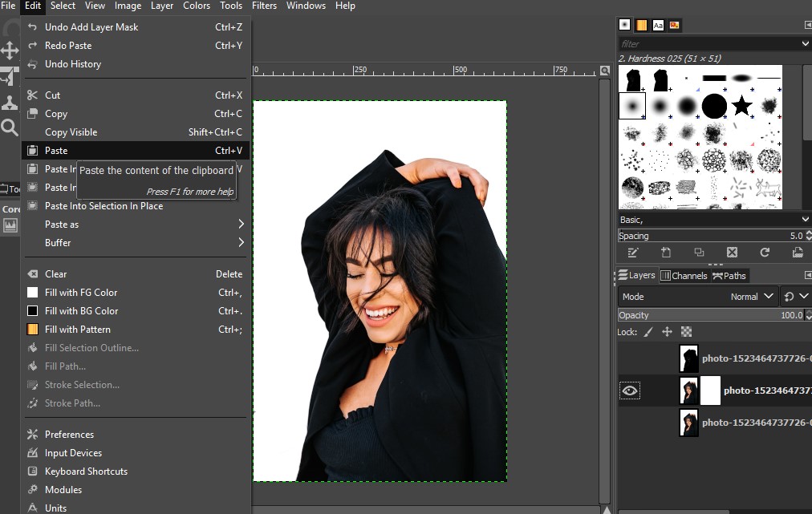Select the Flip tool in the toolbox
This screenshot has height=514, width=812.
pyautogui.click(x=10, y=76)
